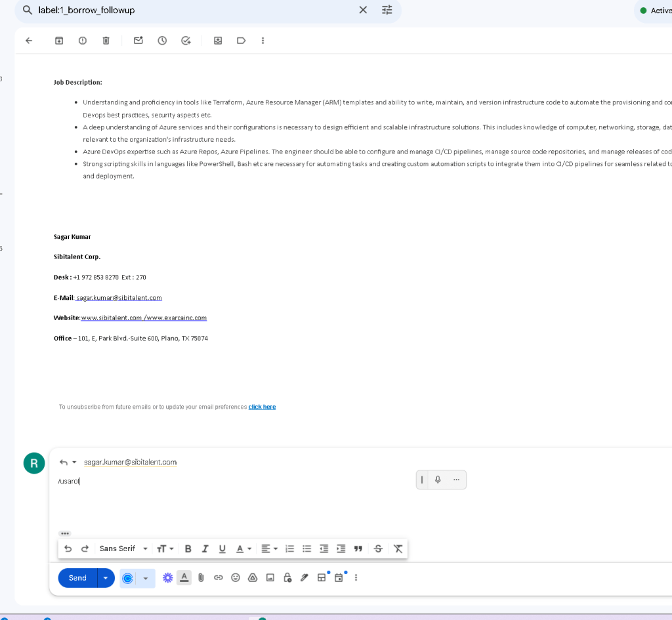Open the text alignment dropdown
Image resolution: width=672 pixels, height=620 pixels.
pyautogui.click(x=269, y=549)
